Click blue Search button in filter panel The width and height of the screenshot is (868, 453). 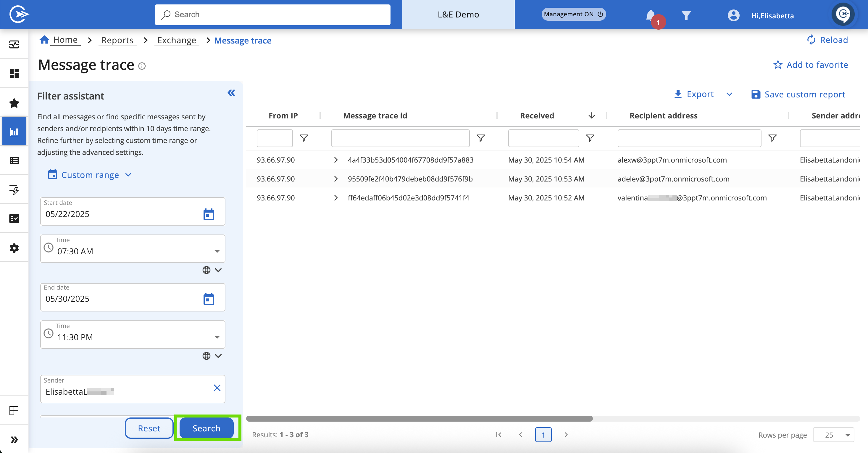[206, 428]
